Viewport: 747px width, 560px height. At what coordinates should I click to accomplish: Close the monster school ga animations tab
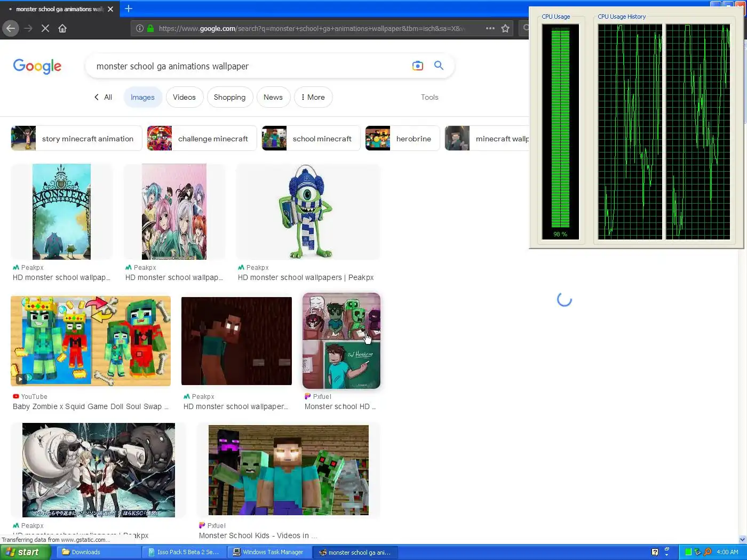(x=110, y=9)
